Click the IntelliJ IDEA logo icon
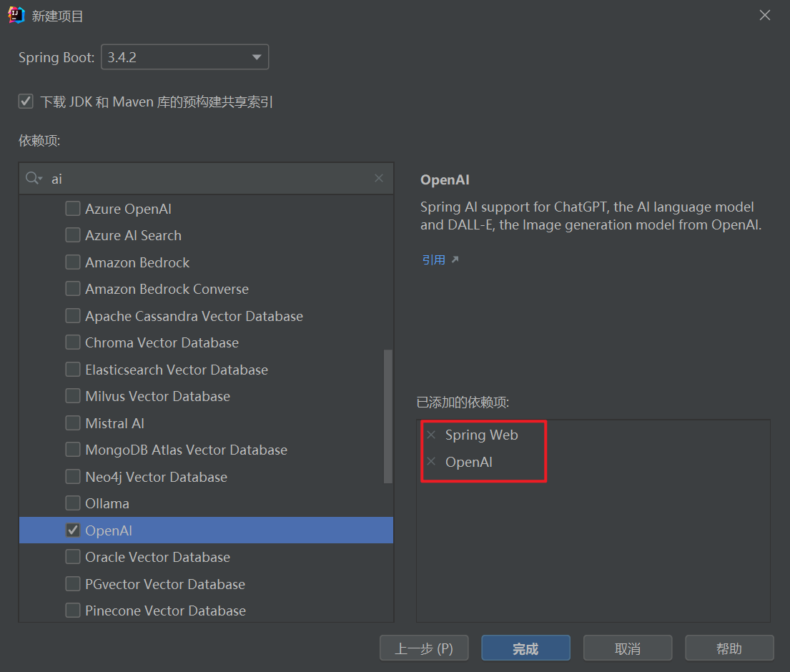This screenshot has height=672, width=790. point(16,15)
